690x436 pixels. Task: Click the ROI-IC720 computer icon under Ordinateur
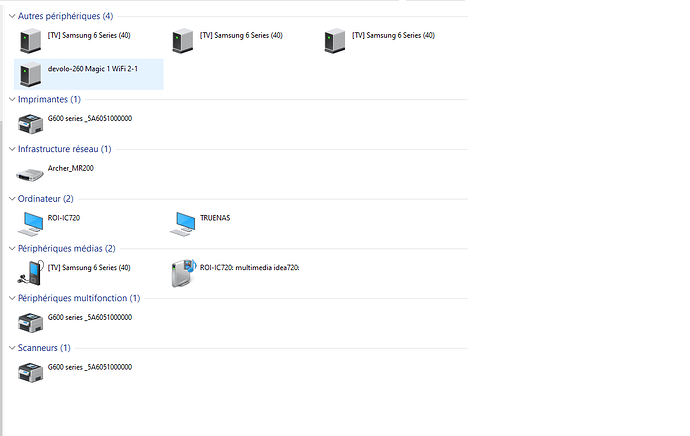coord(30,223)
